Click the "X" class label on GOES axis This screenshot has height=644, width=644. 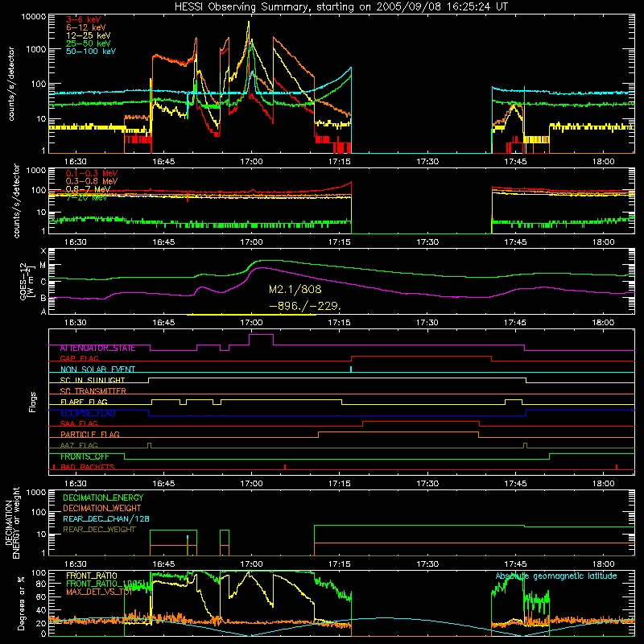[43, 251]
